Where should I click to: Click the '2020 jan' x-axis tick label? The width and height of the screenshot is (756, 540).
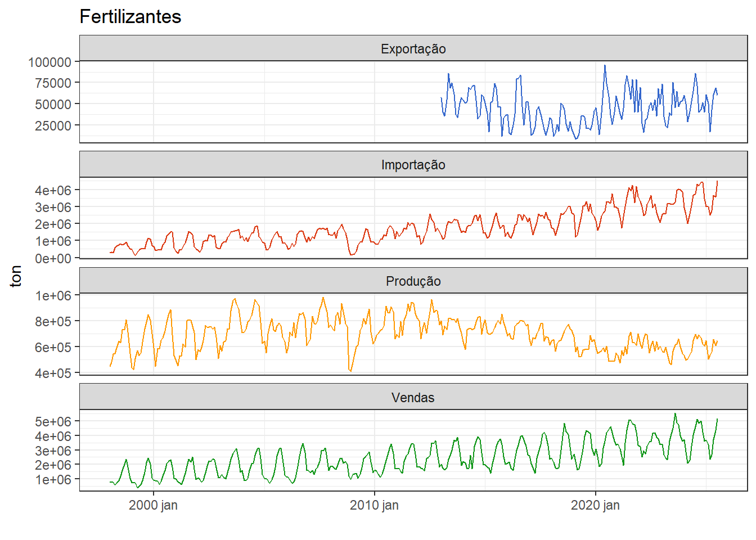[595, 505]
